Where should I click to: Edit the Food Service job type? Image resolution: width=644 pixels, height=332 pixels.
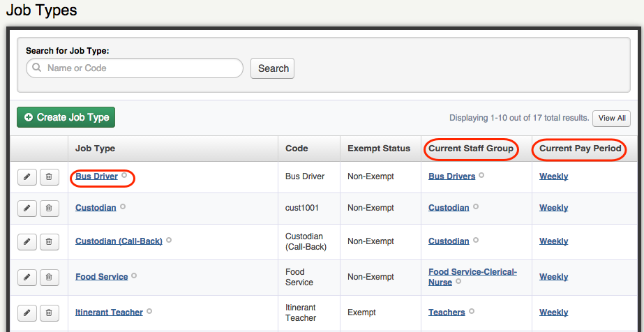coord(27,278)
